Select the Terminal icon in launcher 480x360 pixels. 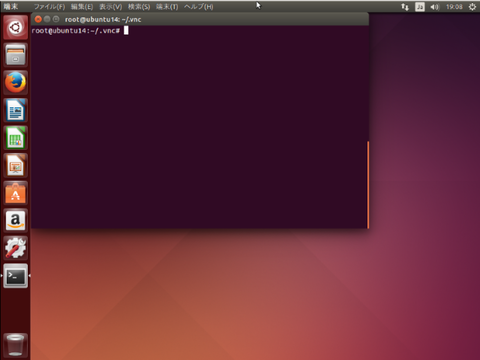point(15,276)
